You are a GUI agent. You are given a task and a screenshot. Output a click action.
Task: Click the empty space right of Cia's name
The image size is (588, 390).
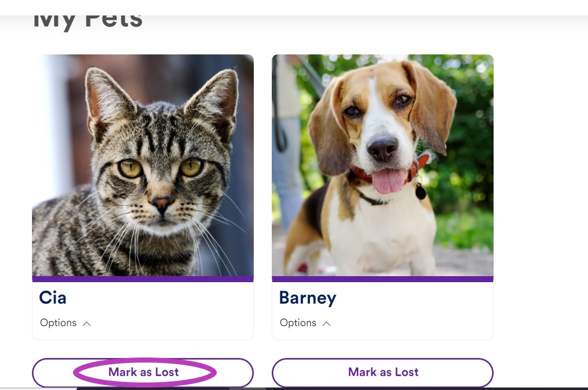[157, 298]
